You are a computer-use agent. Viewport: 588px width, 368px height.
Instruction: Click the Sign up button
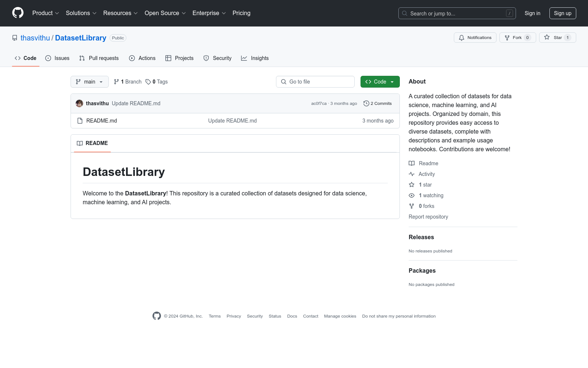(x=563, y=13)
